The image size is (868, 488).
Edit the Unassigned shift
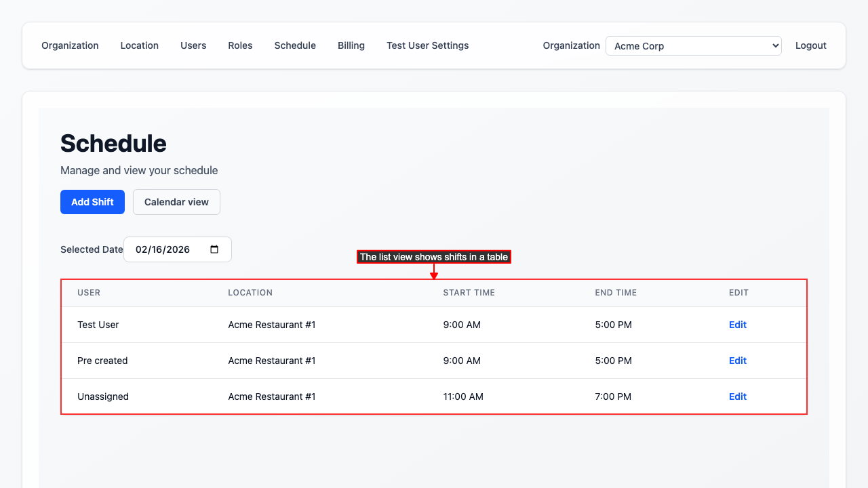click(x=737, y=396)
